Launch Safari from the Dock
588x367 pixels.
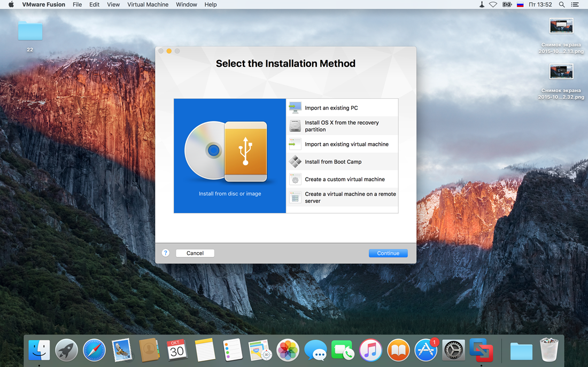(94, 350)
